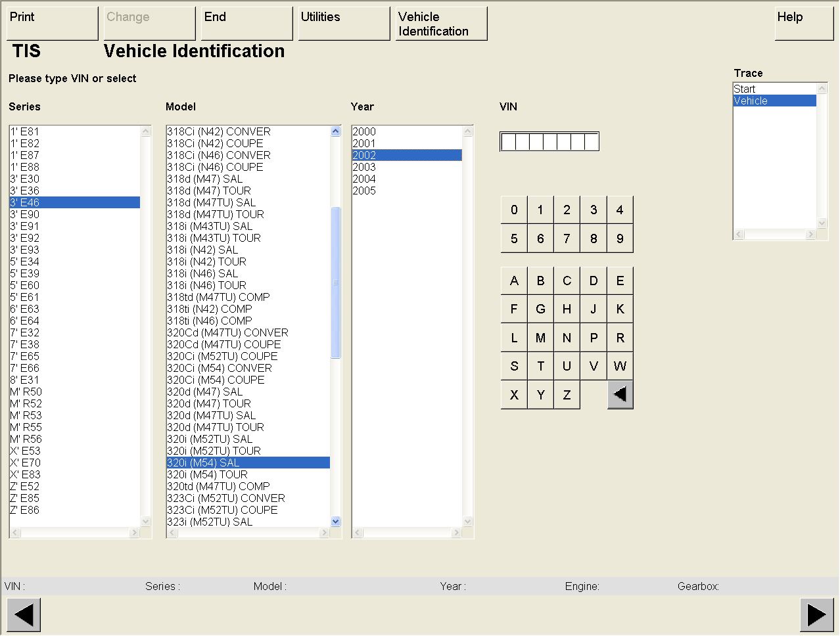
Task: Tap keypad letter M
Action: [x=540, y=338]
